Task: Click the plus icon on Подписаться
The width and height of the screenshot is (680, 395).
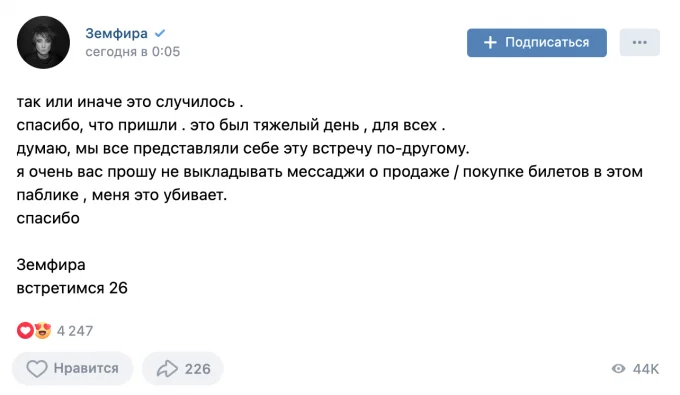Action: pos(490,42)
